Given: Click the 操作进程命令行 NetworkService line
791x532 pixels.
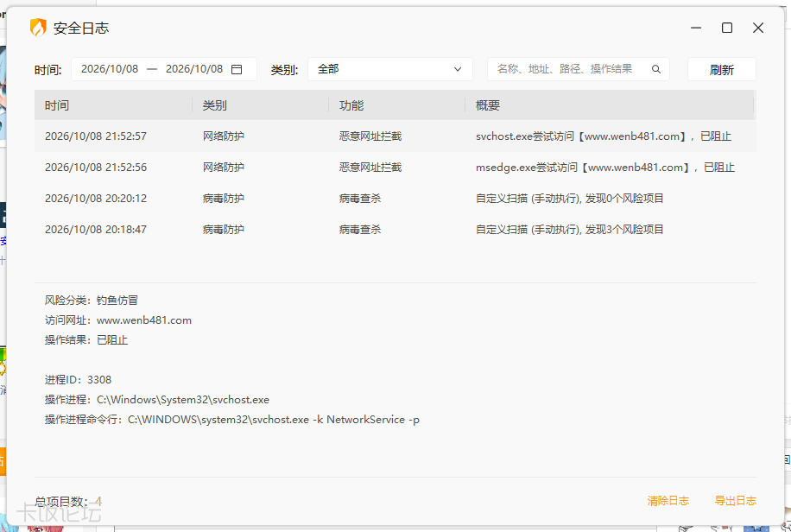Looking at the screenshot, I should click(232, 420).
